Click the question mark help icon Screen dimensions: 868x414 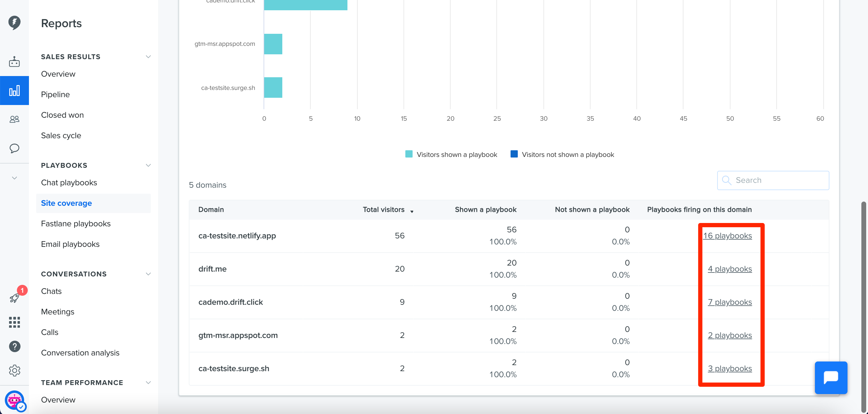click(14, 346)
